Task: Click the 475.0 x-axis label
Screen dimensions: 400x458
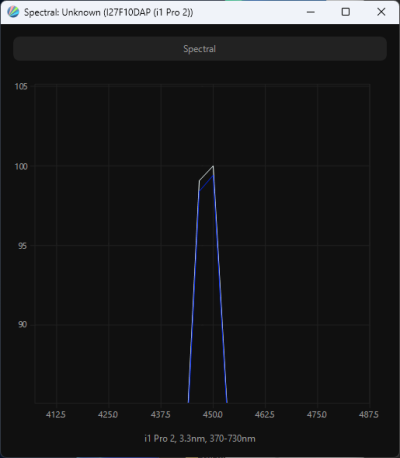Action: pos(317,415)
